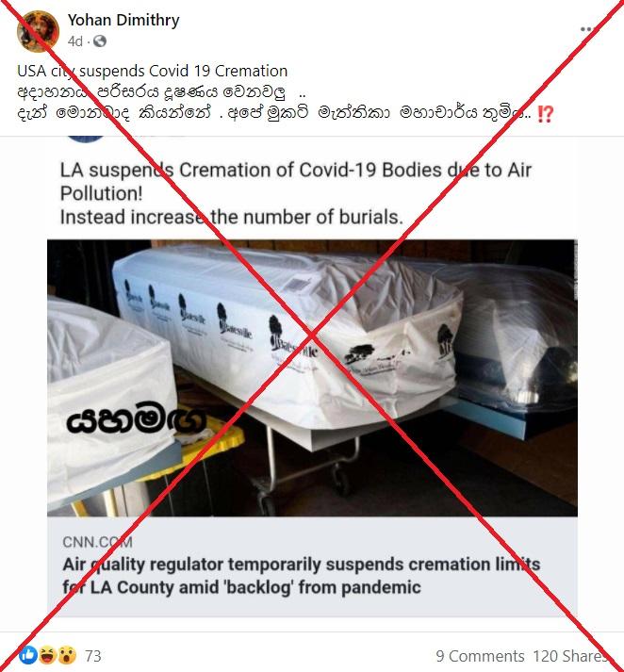This screenshot has height=672, width=624.
Task: Click the Haha laughing reaction icon
Action: coord(47,655)
